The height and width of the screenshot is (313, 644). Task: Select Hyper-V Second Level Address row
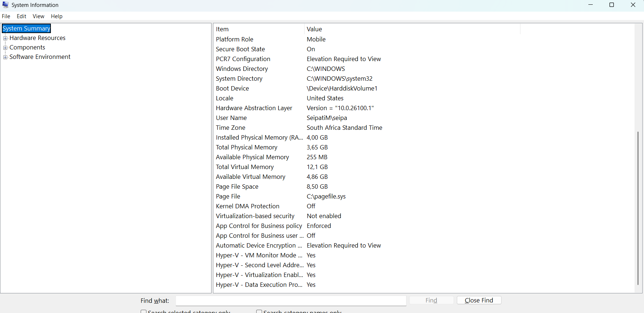(367, 265)
